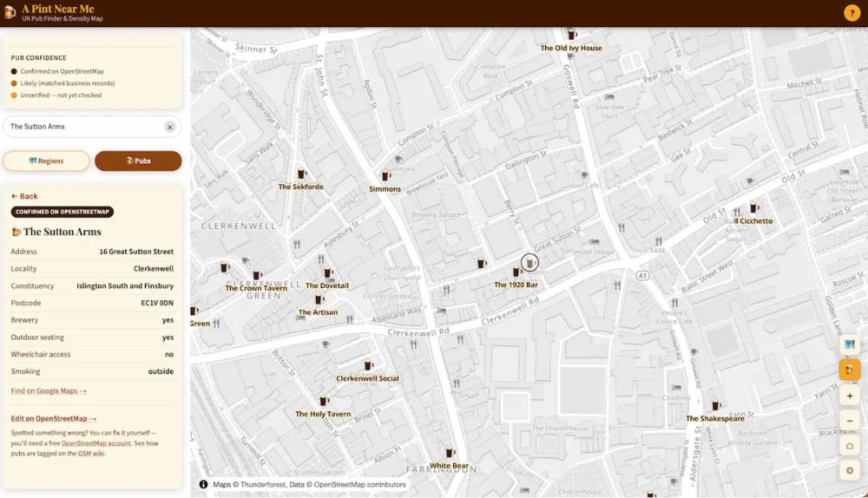Open map attribution info icon

203,484
